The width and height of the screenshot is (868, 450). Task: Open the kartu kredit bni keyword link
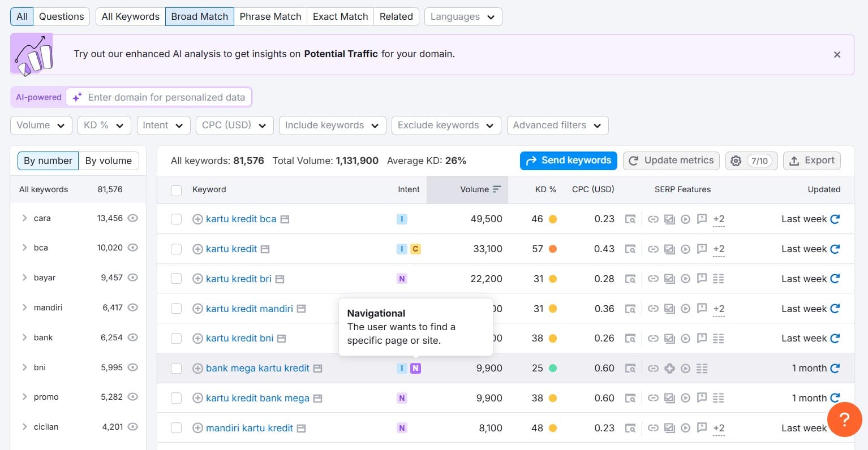pyautogui.click(x=240, y=339)
